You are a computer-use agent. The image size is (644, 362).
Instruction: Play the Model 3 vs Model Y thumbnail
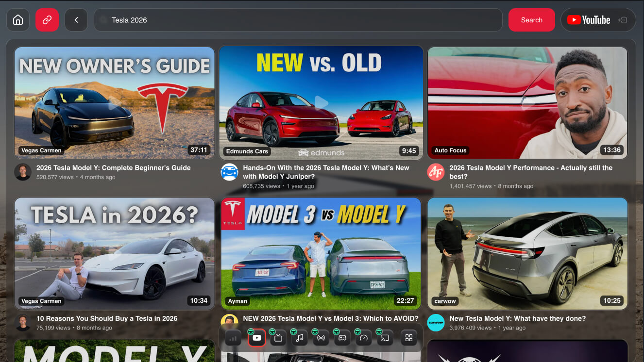point(321,254)
